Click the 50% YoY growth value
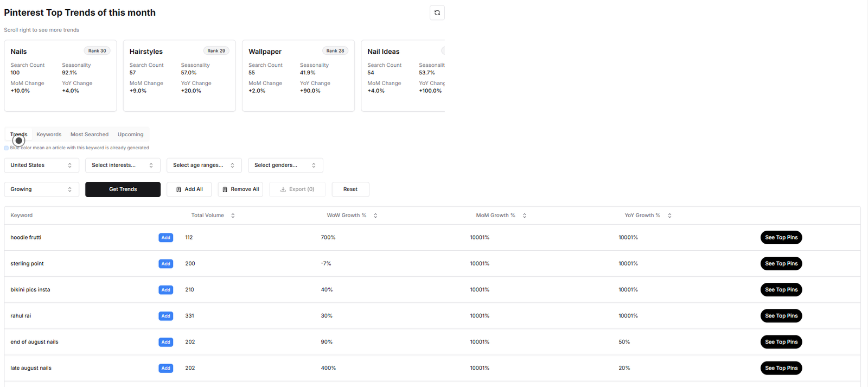 (x=624, y=342)
